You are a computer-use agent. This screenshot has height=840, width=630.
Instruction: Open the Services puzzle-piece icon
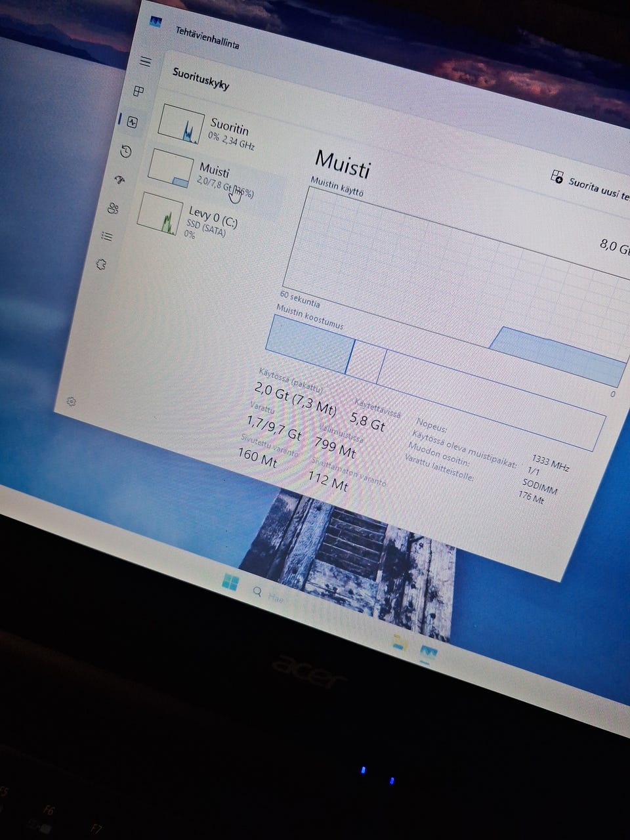click(x=102, y=264)
